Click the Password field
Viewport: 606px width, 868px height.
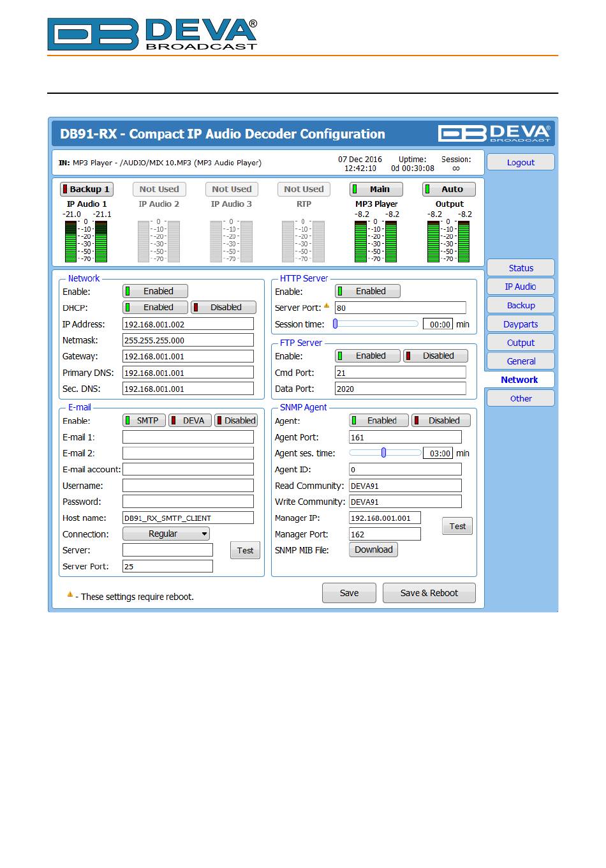click(x=188, y=502)
